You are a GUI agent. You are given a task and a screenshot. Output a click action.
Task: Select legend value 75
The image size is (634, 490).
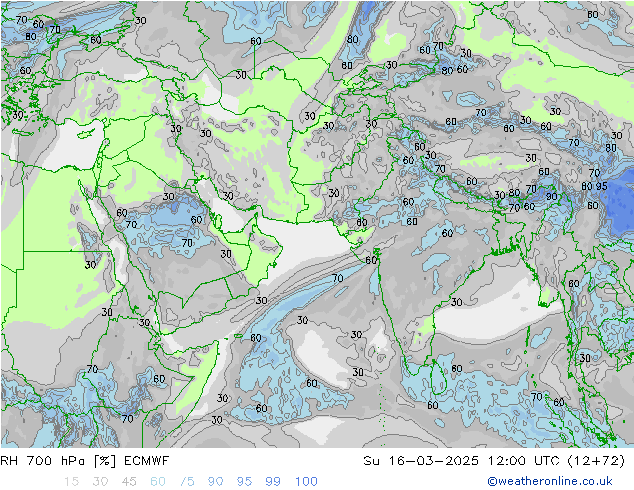pos(187,482)
